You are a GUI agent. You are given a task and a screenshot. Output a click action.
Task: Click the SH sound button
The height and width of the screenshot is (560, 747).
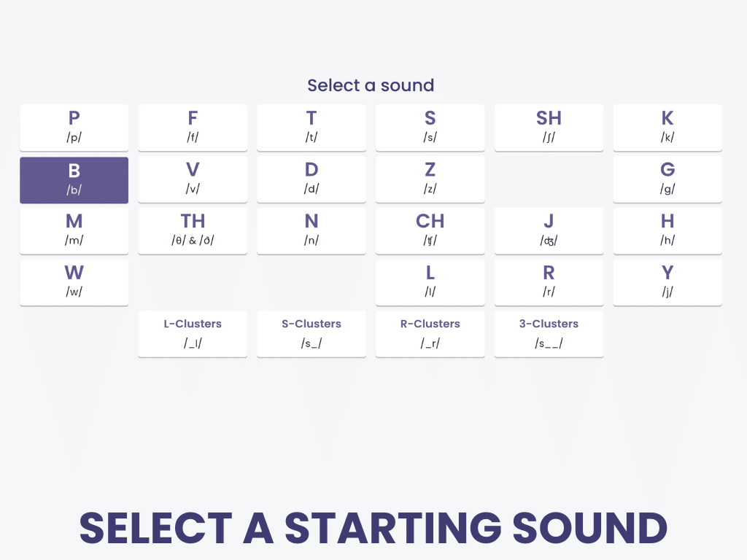[549, 128]
